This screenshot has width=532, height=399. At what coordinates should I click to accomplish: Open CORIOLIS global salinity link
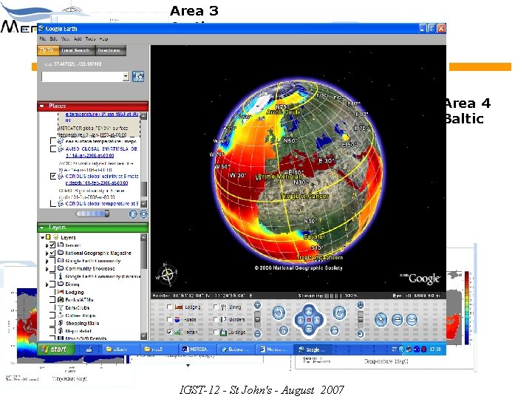[102, 180]
